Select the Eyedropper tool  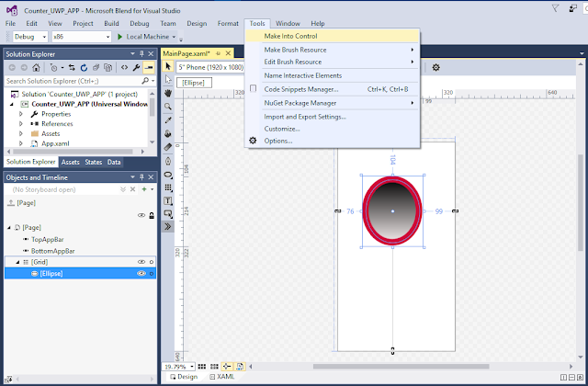[x=168, y=120]
